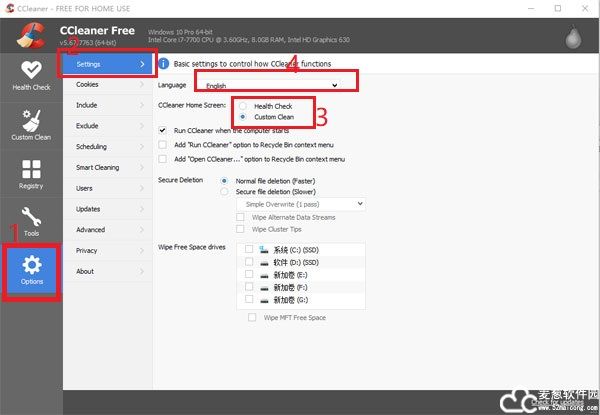
Task: Click the chevron beside Include
Action: coord(142,105)
